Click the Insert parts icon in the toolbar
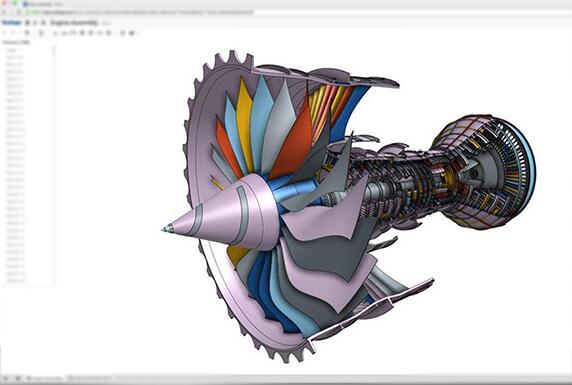This screenshot has width=572, height=385. [27, 33]
